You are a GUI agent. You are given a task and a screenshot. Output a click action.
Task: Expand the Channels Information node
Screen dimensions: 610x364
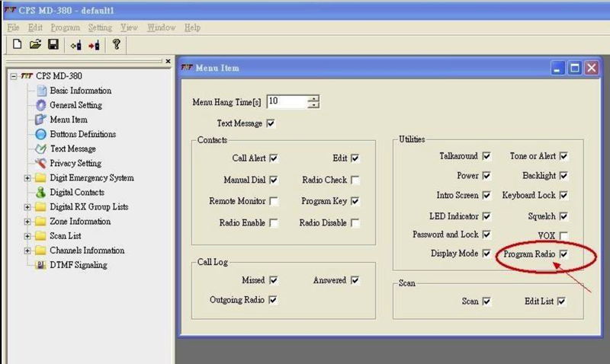(27, 251)
